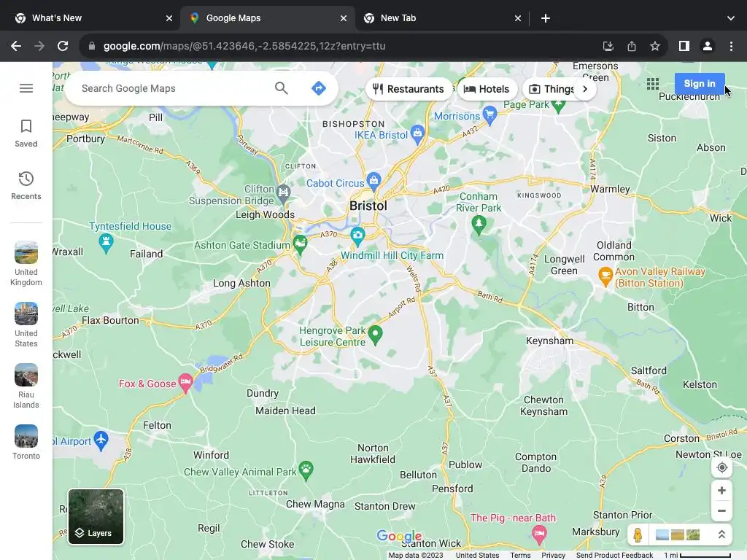Click Cabot Circus shopping pin
The width and height of the screenshot is (747, 560).
[374, 182]
